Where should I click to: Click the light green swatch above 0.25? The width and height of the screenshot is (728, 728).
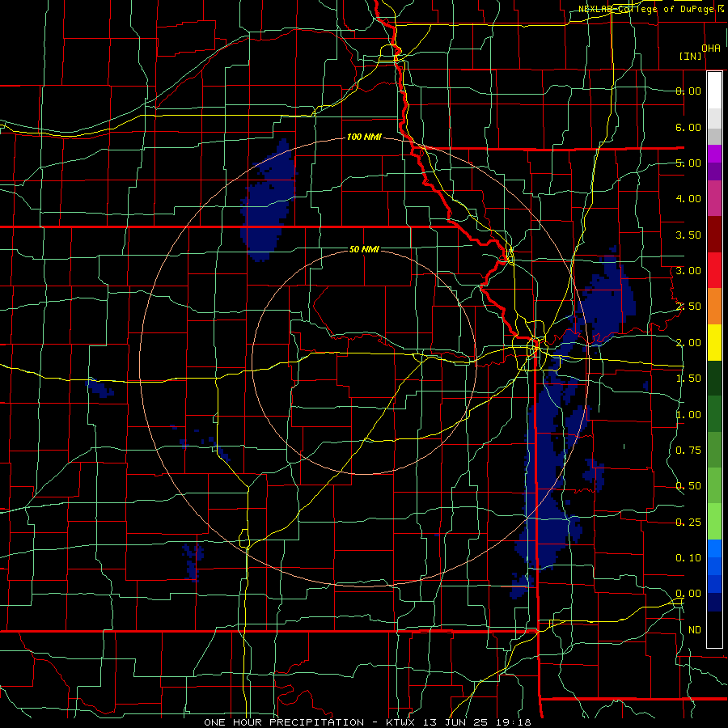click(x=714, y=522)
